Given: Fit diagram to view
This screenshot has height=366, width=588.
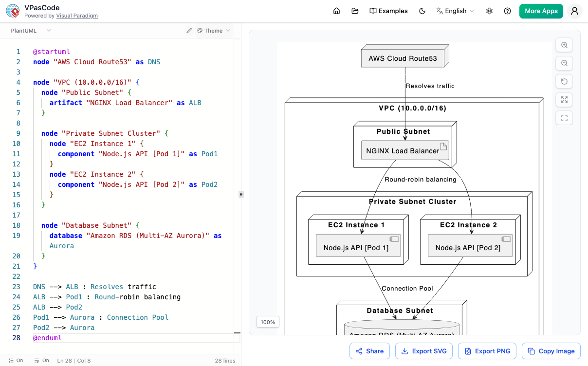Looking at the screenshot, I should (564, 100).
